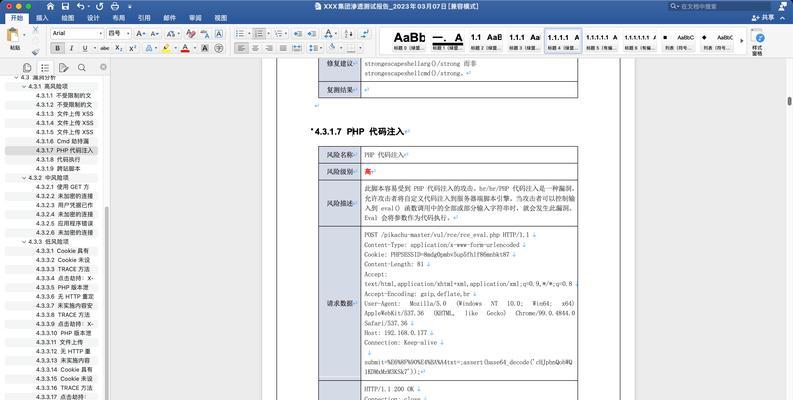Click the search in document field
793x400 pixels.
point(718,7)
